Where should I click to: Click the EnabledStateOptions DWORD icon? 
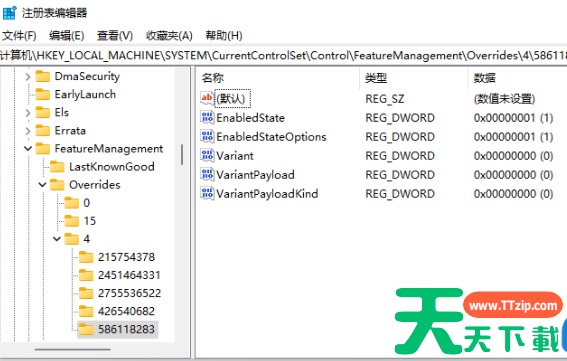pyautogui.click(x=207, y=136)
